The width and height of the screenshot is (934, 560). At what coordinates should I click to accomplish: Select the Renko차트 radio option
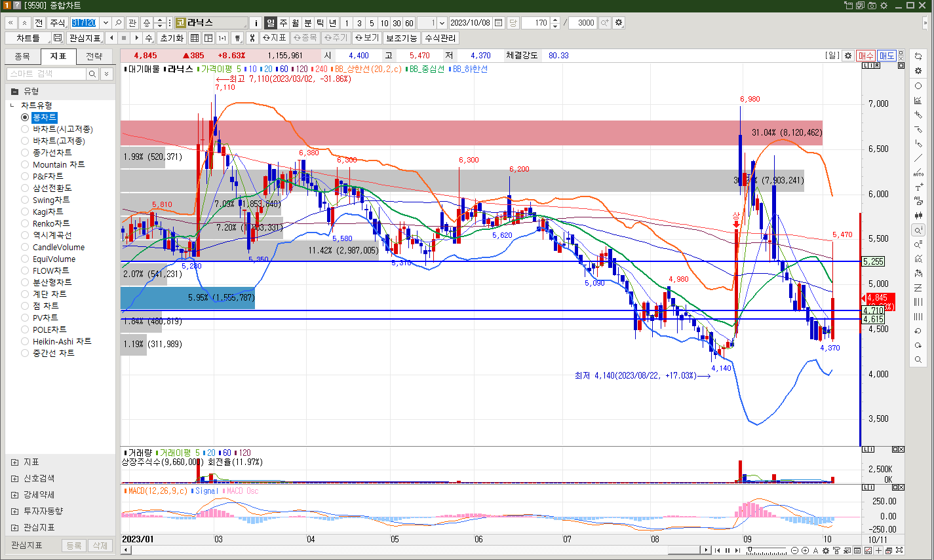tap(25, 223)
